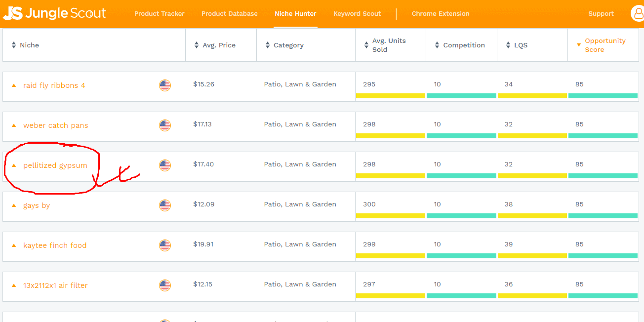644x322 pixels.
Task: Open the kaytee finch food niche
Action: (x=55, y=245)
